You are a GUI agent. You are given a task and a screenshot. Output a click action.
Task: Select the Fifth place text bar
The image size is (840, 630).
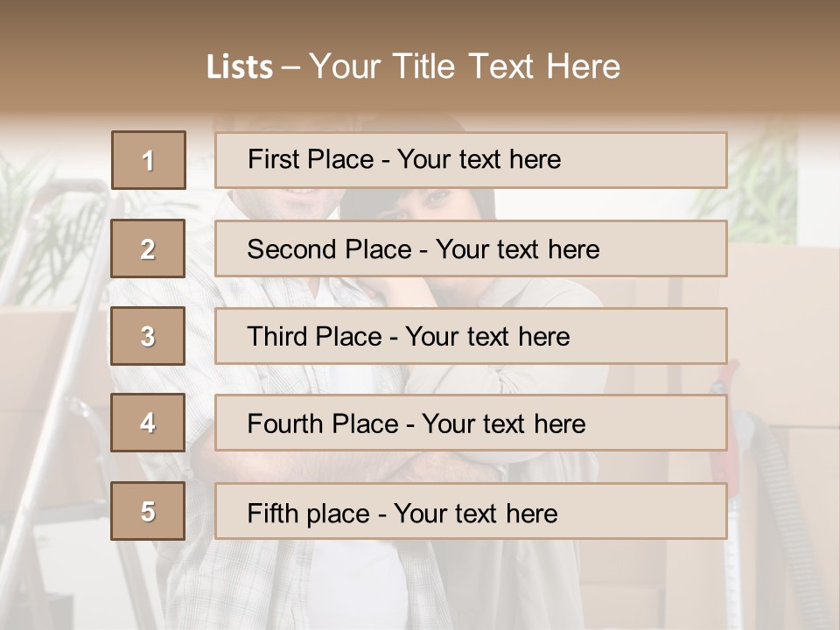471,511
